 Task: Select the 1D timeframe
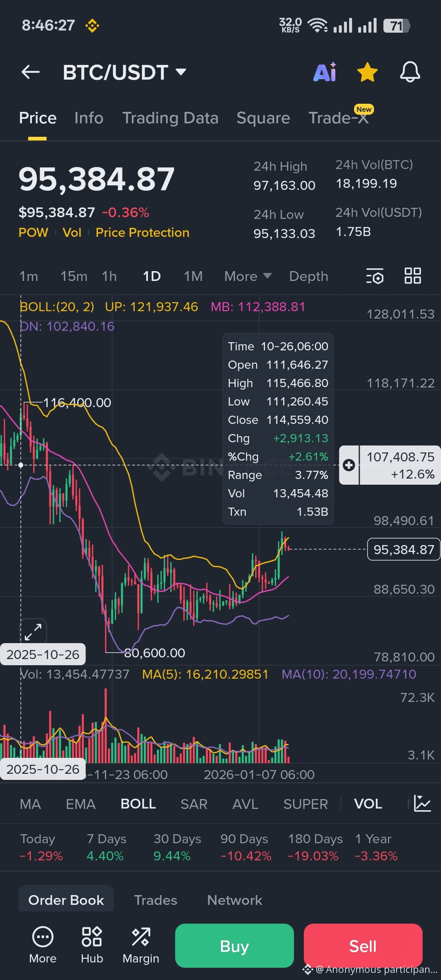(x=151, y=276)
